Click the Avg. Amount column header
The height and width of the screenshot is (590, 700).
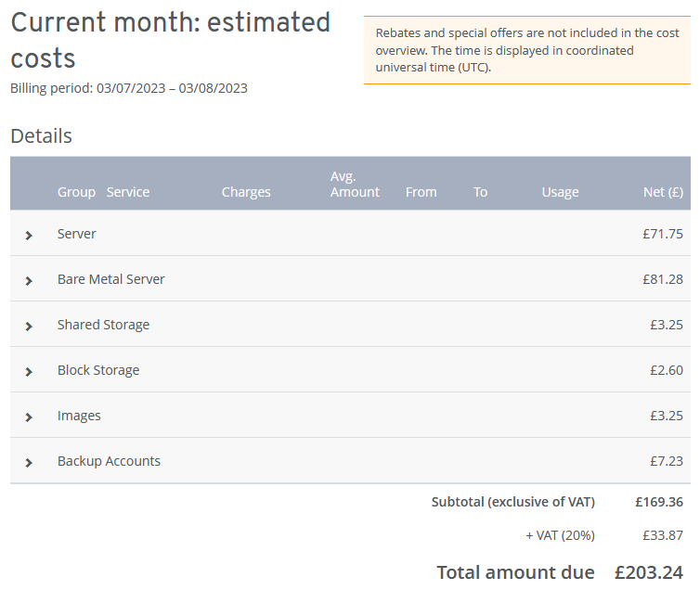pos(355,184)
